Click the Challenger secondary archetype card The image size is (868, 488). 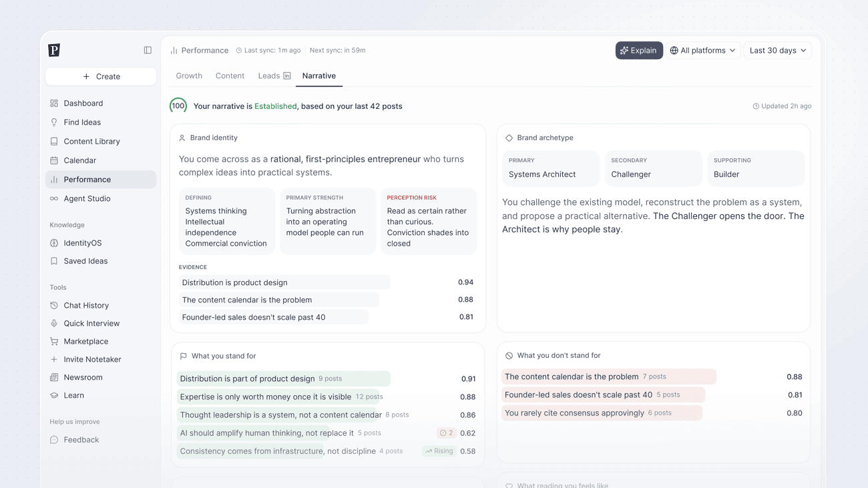654,168
